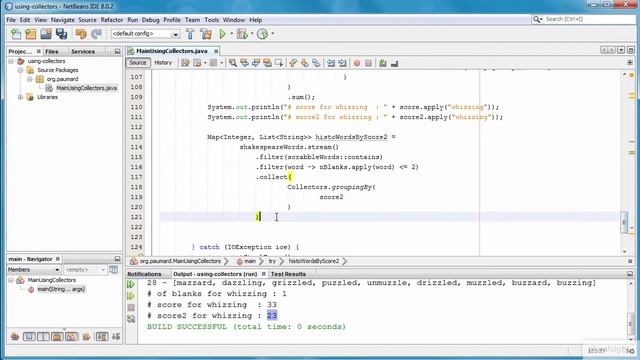Click the Build Project hammer icon
This screenshot has height=360, width=640.
tap(190, 34)
